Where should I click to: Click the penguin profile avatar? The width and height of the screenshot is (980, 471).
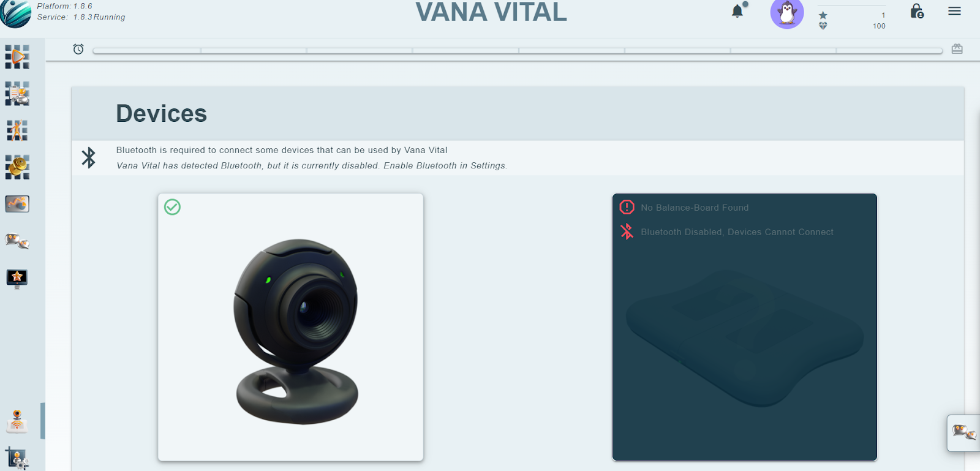coord(787,13)
